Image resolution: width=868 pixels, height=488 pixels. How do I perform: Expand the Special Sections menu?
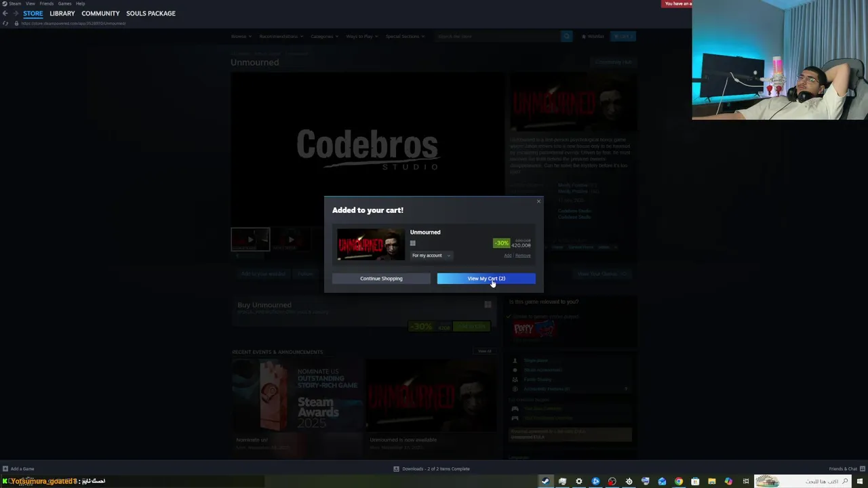pyautogui.click(x=405, y=36)
